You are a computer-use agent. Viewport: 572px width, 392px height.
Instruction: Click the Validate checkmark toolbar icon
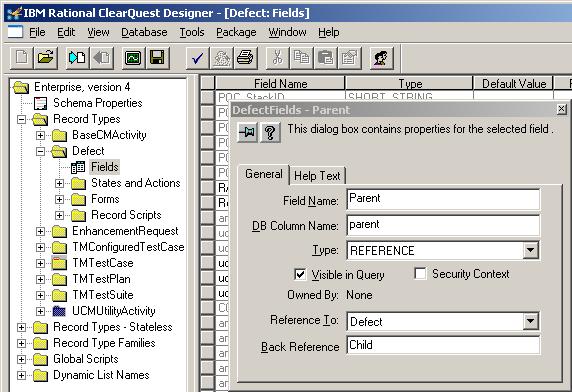197,58
